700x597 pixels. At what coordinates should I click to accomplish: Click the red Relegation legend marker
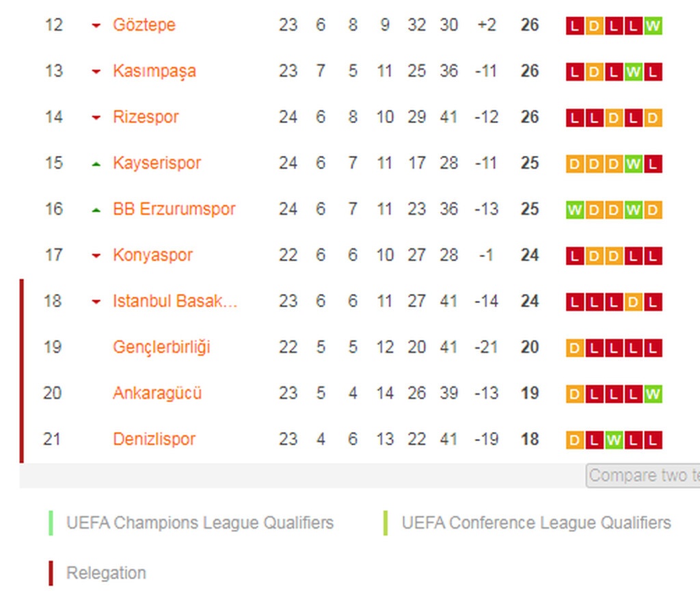51,573
